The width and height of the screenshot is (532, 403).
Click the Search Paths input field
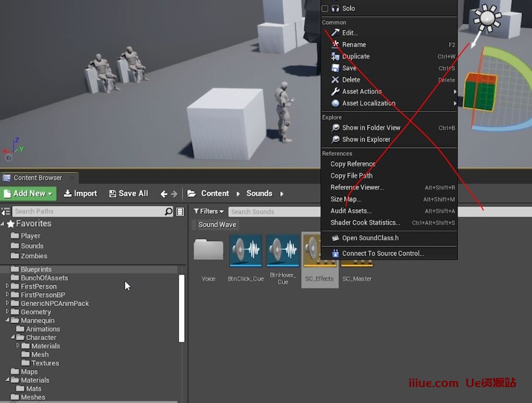[x=88, y=211]
